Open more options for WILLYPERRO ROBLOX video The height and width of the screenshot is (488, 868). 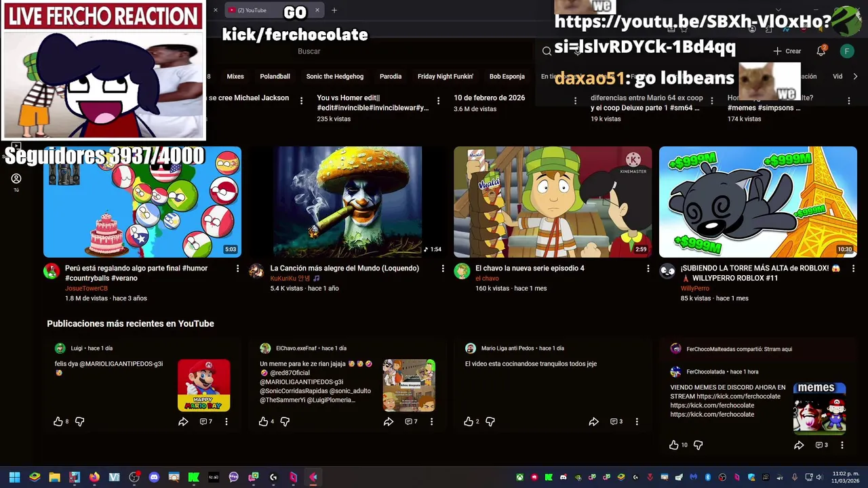tap(853, 269)
